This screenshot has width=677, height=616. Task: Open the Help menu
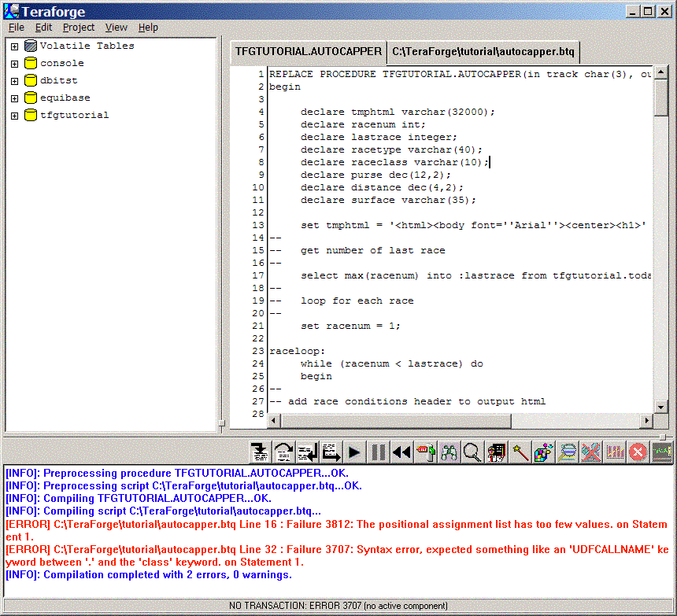tap(148, 28)
